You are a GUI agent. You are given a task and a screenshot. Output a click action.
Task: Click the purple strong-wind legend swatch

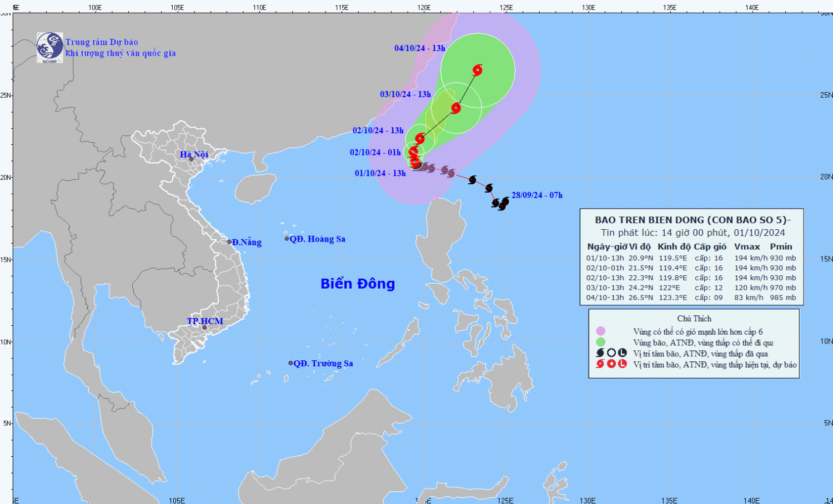(600, 331)
